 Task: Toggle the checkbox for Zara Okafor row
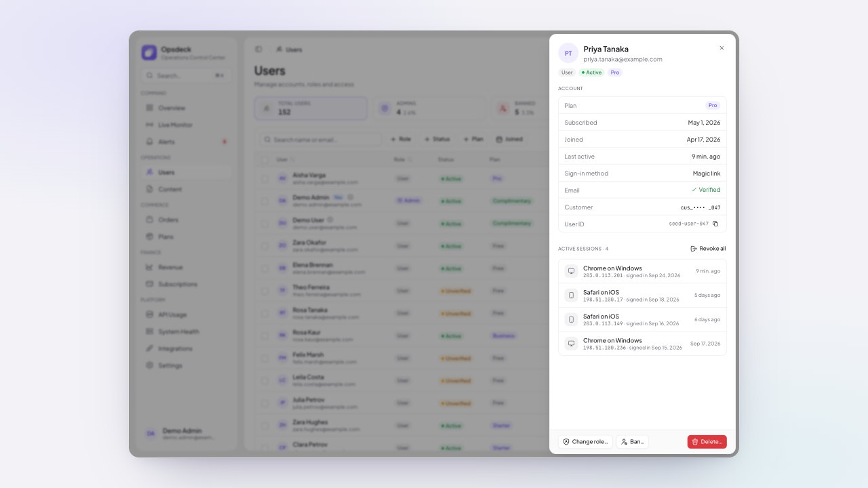click(x=264, y=245)
